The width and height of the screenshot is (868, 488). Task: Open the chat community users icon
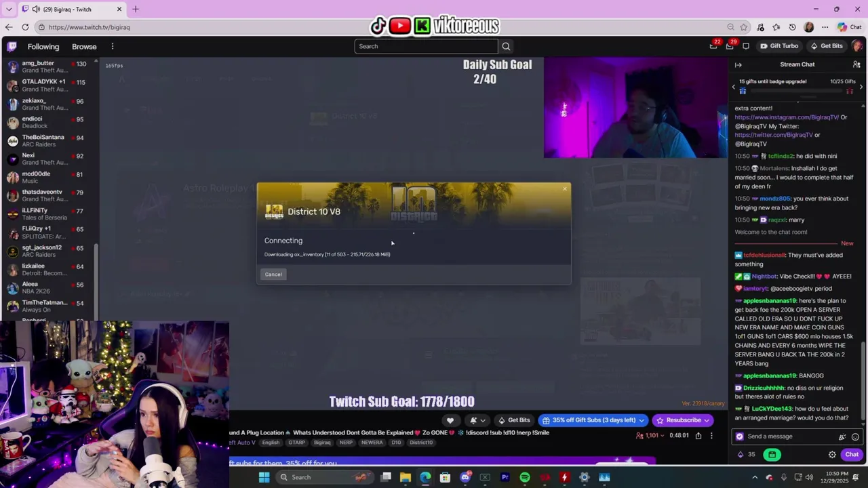coord(856,64)
